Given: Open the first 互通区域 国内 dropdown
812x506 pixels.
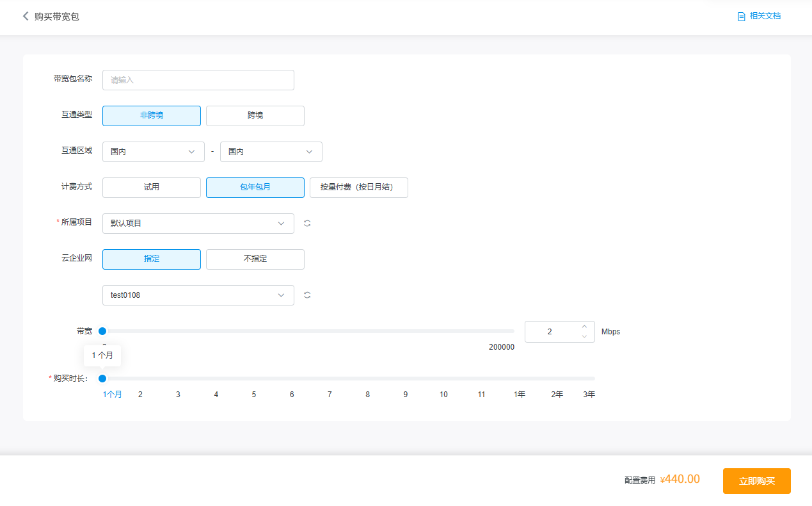Looking at the screenshot, I should click(x=153, y=152).
